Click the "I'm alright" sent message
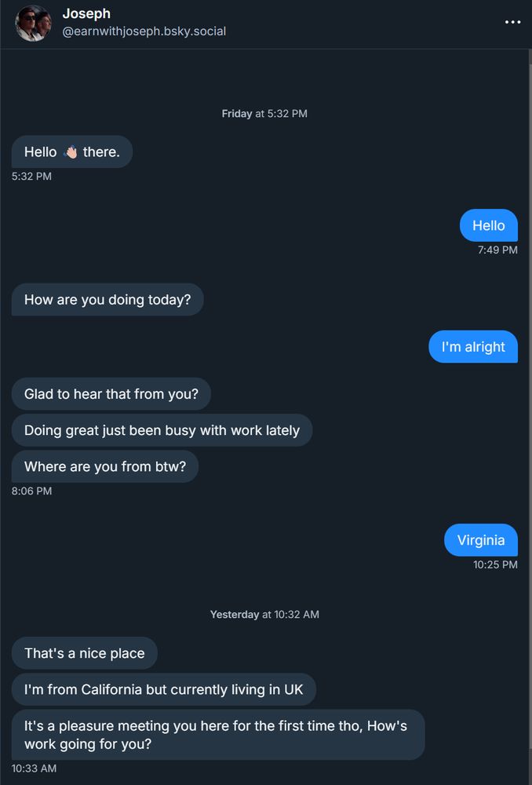This screenshot has height=785, width=532. [473, 347]
